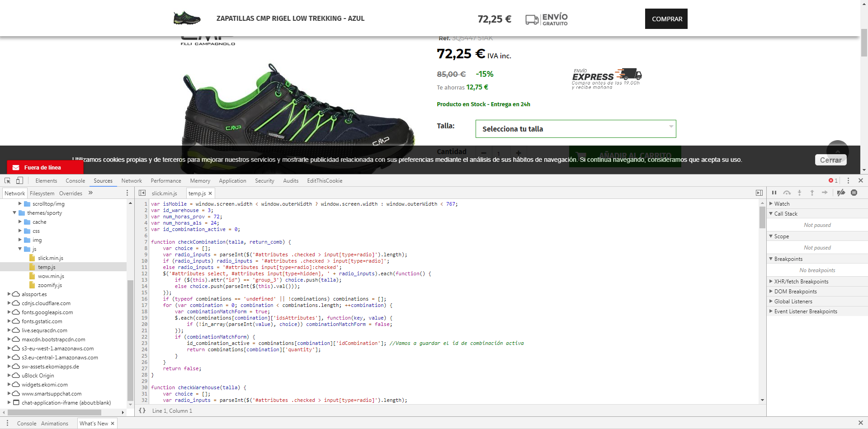Switch to the Elements panel tab
Viewport: 868px width, 429px height.
46,181
